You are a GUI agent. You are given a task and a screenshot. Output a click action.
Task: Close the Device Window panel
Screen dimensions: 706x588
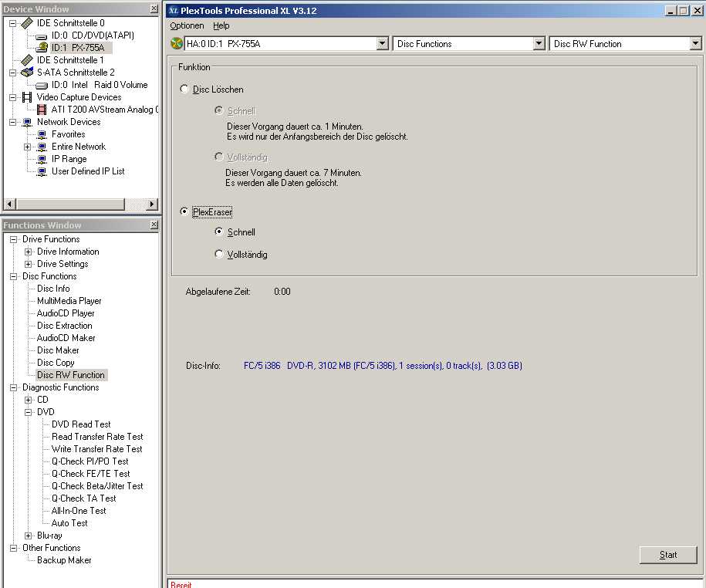point(154,8)
